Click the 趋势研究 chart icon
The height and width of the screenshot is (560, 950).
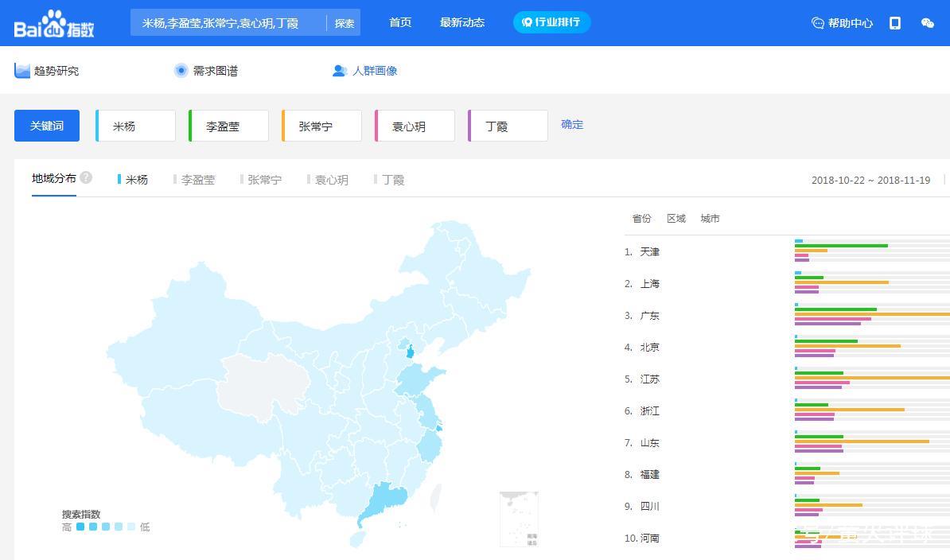pyautogui.click(x=22, y=71)
